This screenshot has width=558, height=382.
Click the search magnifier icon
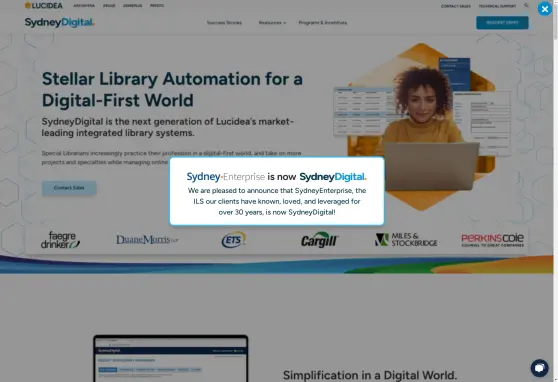pyautogui.click(x=526, y=5)
